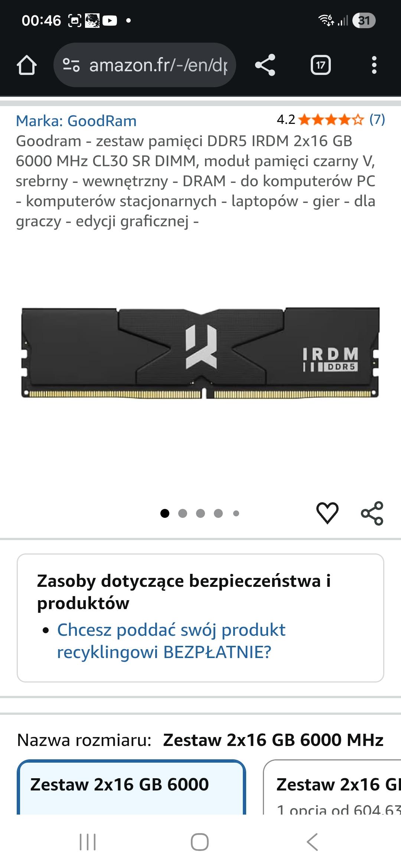Add product to wishlist heart icon
Viewport: 401px width, 868px height.
327,513
